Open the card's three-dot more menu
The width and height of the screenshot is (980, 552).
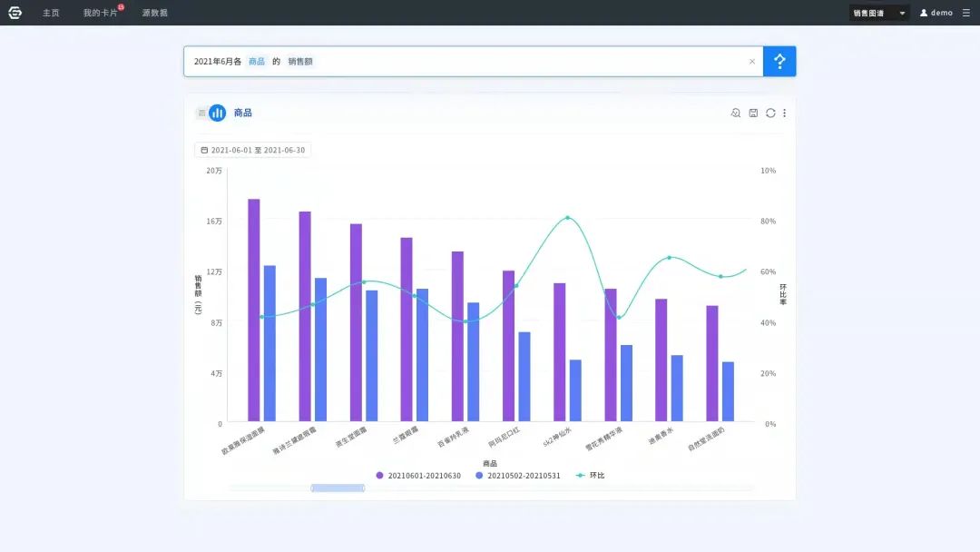point(785,113)
